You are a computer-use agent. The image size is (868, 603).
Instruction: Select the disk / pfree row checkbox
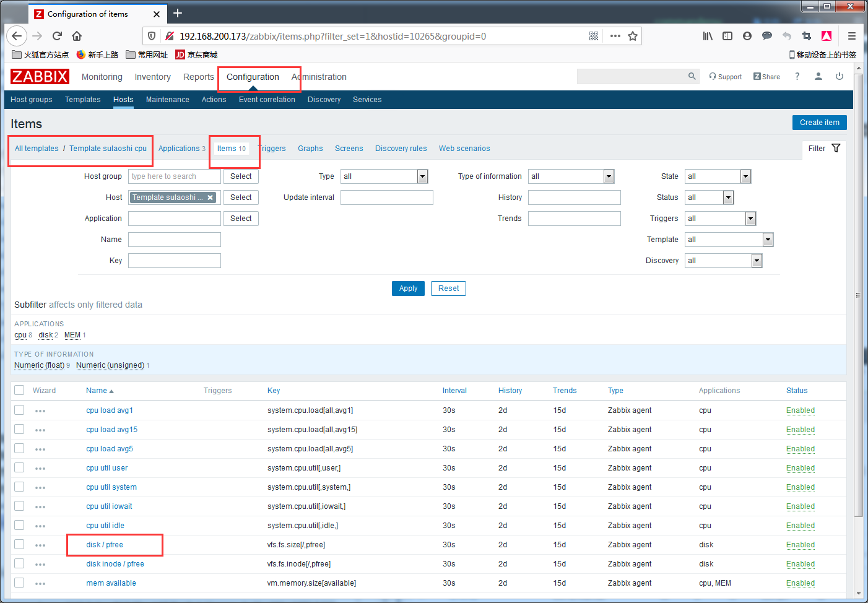[19, 544]
